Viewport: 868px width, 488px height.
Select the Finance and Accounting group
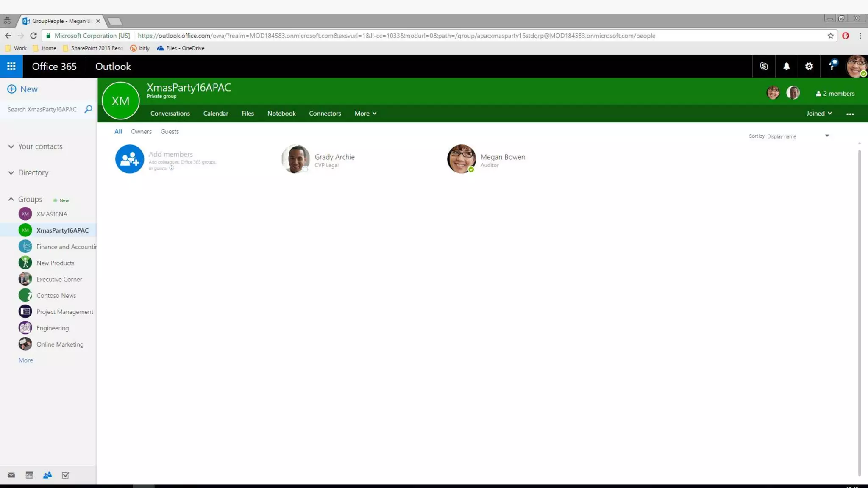66,247
